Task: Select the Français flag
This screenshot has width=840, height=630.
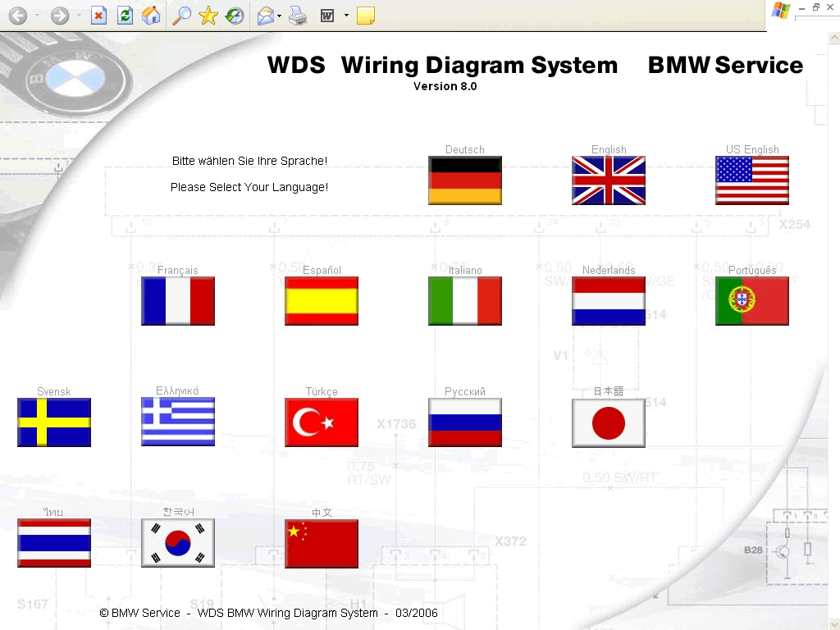Action: [178, 301]
